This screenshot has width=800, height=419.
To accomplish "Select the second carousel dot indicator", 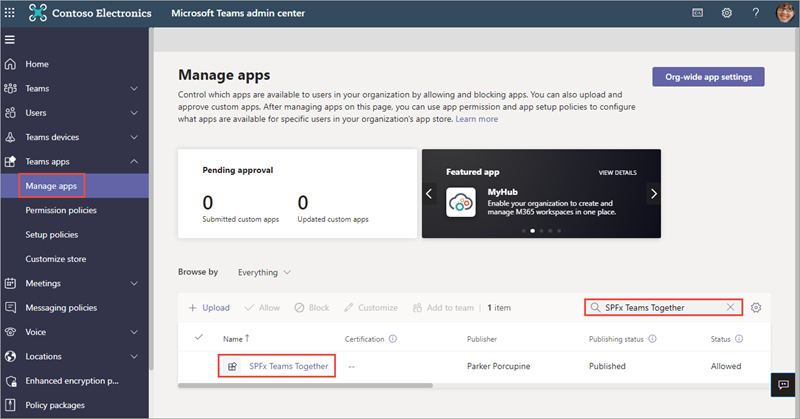I will pos(533,231).
